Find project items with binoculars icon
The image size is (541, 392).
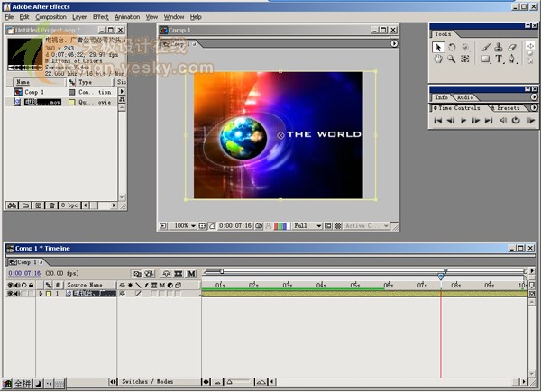pyautogui.click(x=12, y=205)
